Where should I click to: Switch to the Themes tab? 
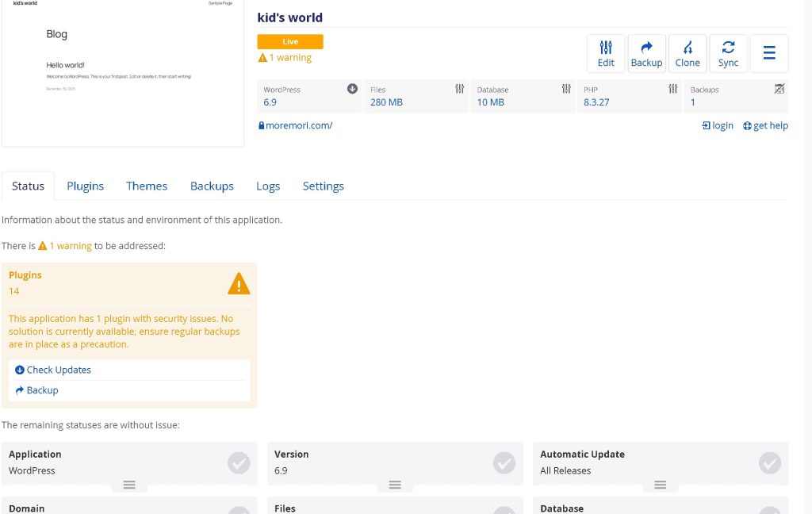pyautogui.click(x=147, y=186)
